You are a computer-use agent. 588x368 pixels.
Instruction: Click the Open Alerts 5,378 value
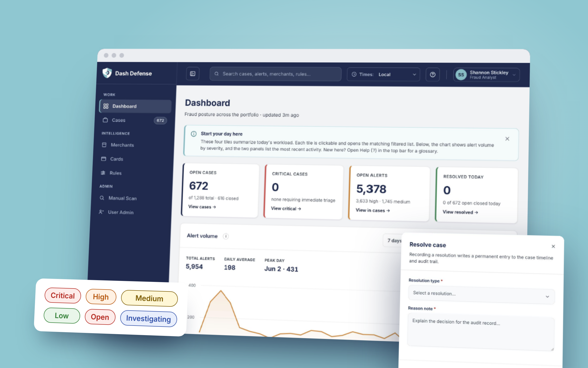(371, 189)
